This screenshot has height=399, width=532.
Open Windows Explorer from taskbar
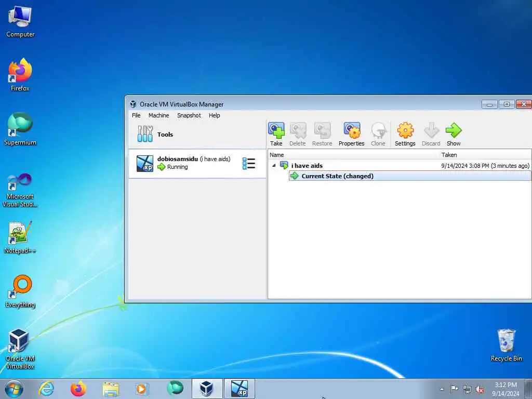point(111,389)
